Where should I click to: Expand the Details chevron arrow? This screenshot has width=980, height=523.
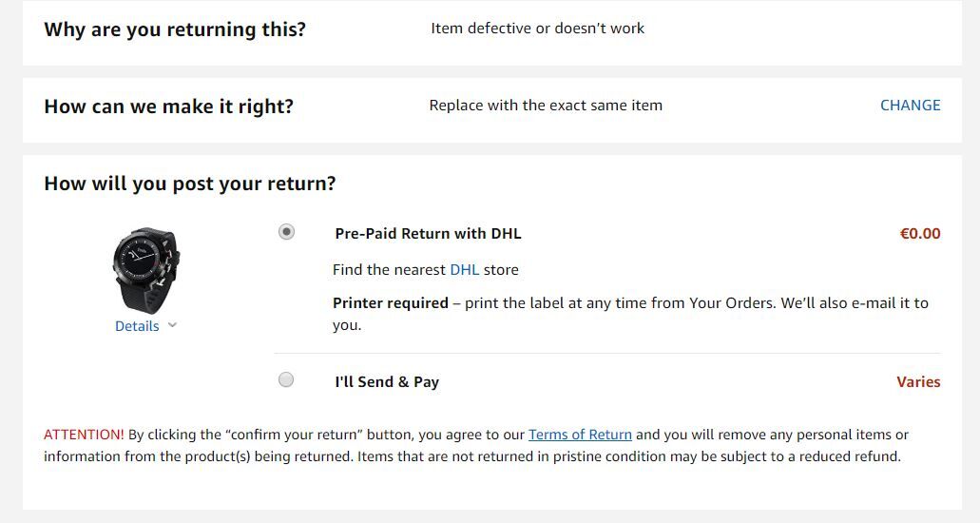[x=172, y=325]
